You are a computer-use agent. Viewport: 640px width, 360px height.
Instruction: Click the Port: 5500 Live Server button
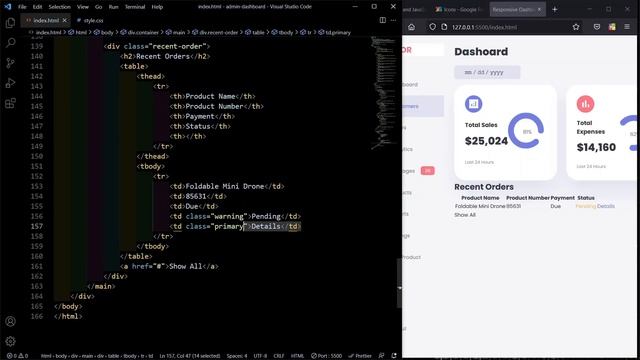point(327,356)
